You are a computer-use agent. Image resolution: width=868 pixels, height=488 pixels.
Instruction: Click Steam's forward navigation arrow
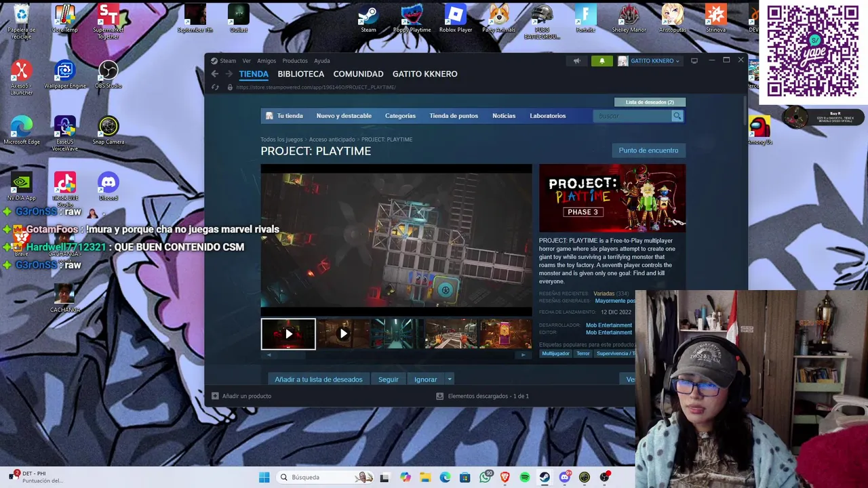[x=229, y=74]
